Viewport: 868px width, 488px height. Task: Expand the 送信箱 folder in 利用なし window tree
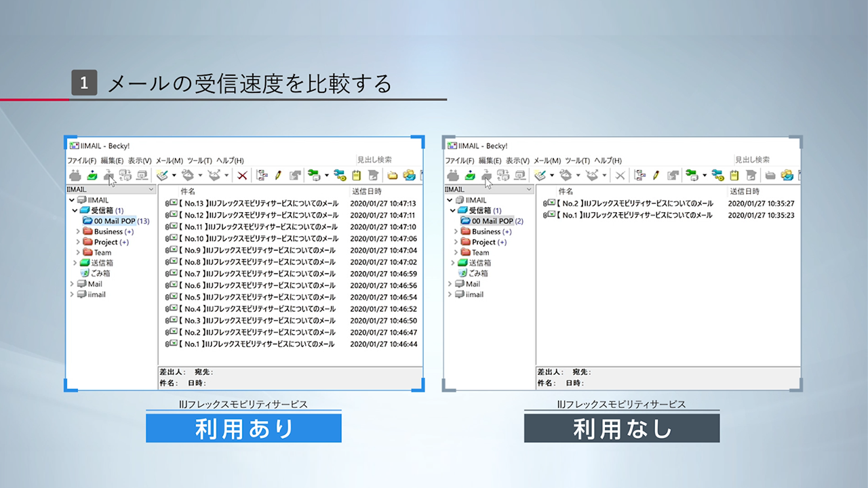click(452, 263)
